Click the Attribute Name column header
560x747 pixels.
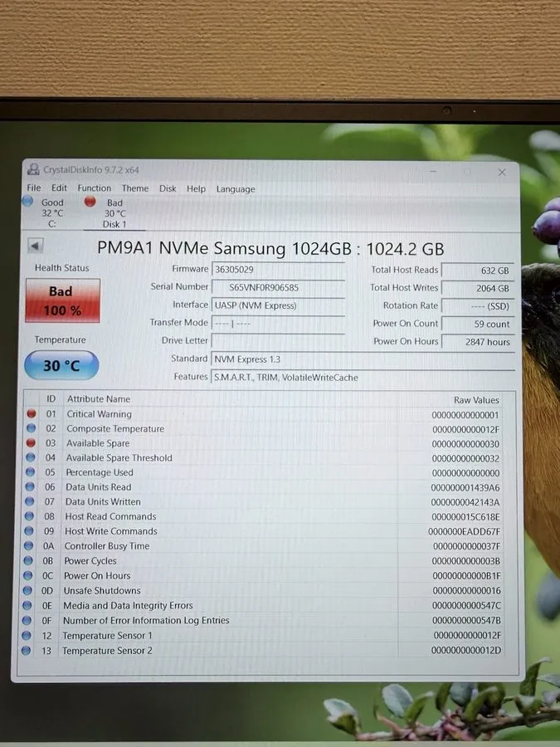point(98,398)
